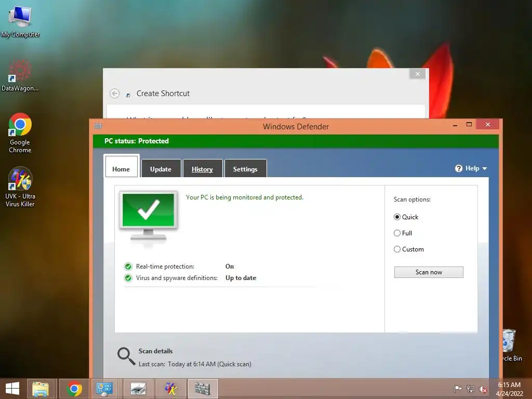Click the network icon in system tray
The image size is (532, 399).
[x=471, y=389]
